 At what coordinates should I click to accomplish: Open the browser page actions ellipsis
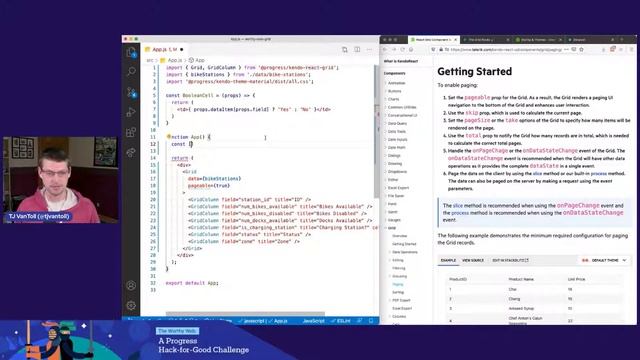(566, 49)
